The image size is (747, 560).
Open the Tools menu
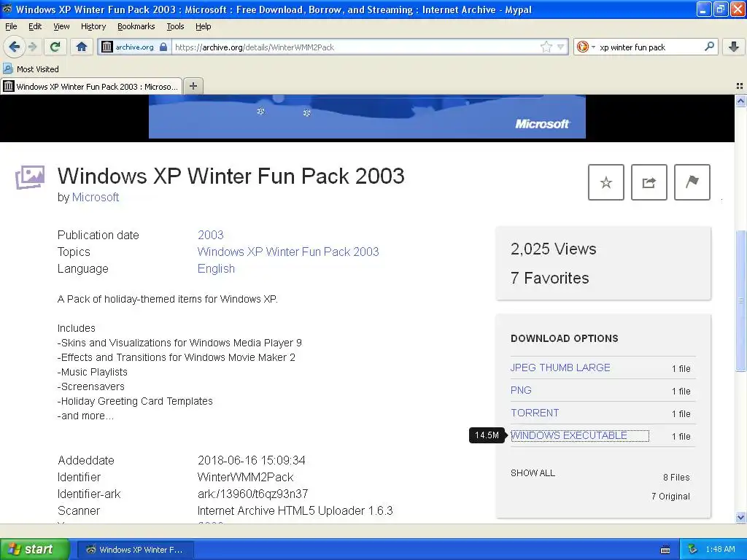175,26
